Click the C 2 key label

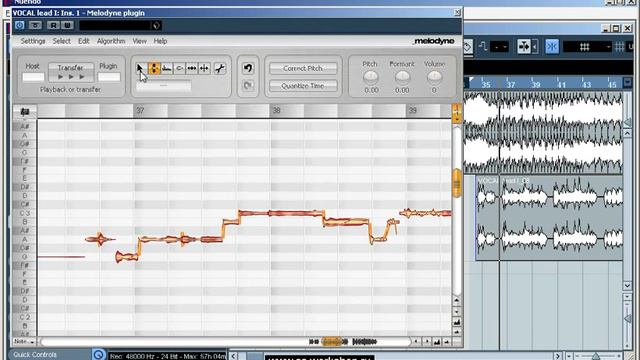tap(24, 317)
